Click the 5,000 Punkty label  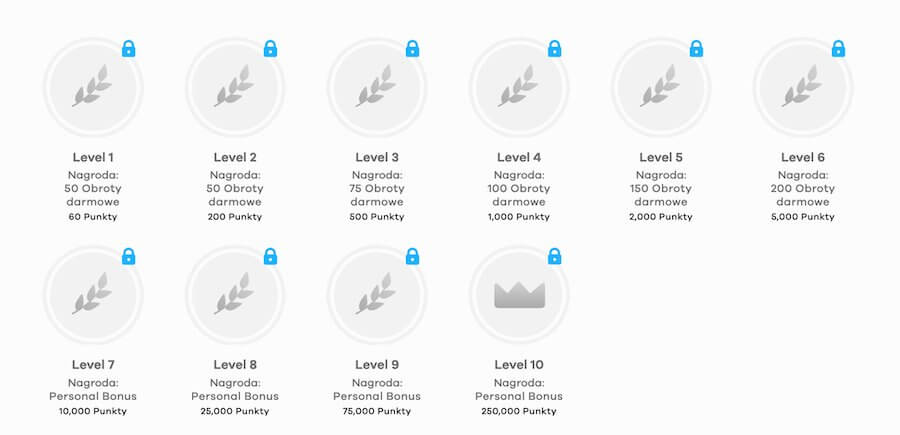coord(803,217)
